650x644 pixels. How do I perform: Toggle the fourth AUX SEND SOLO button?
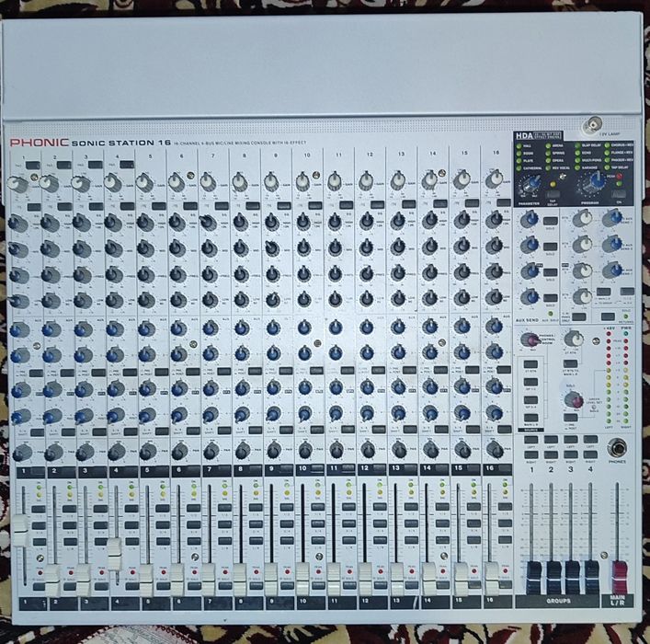pyautogui.click(x=550, y=298)
